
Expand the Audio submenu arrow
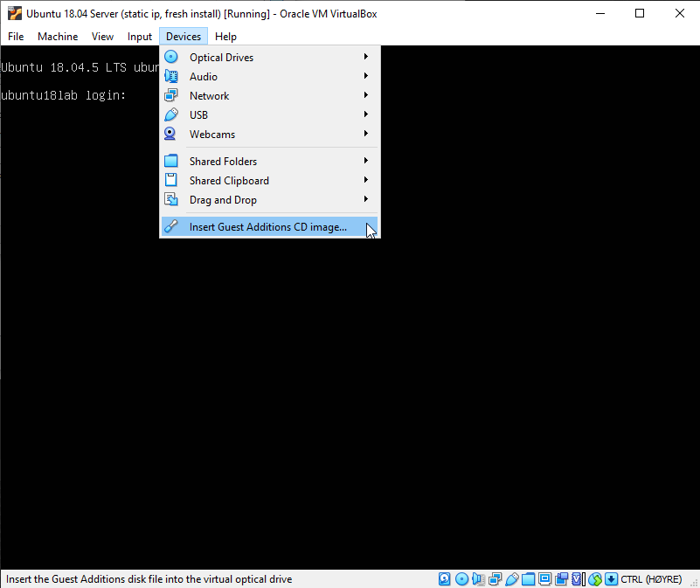pyautogui.click(x=366, y=76)
